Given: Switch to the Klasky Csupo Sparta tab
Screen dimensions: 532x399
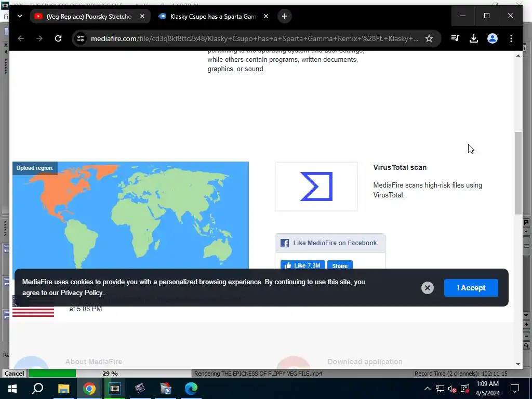Looking at the screenshot, I should coord(213,16).
